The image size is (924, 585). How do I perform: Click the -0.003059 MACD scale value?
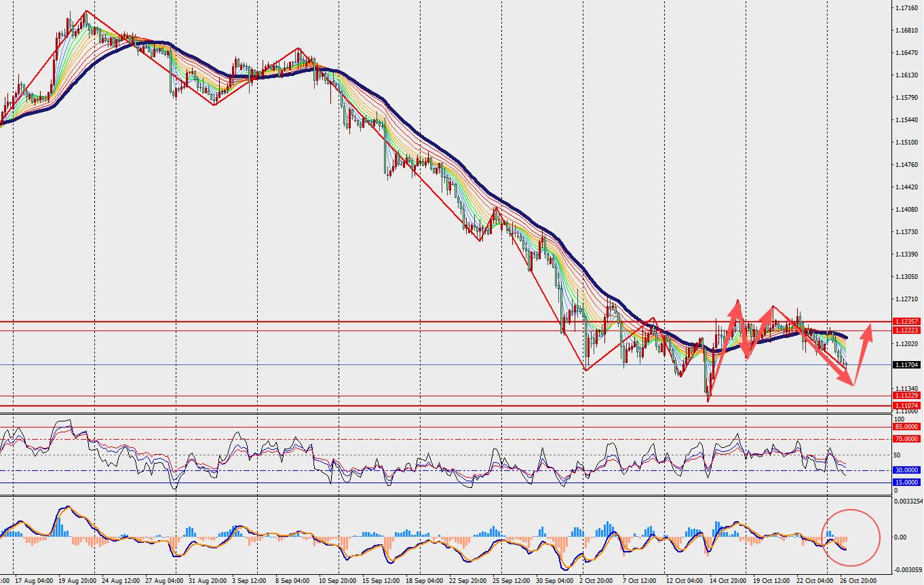(908, 571)
